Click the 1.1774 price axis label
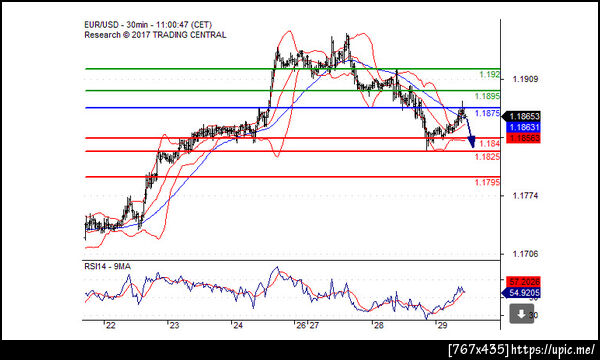This screenshot has width=600, height=360. pyautogui.click(x=525, y=196)
